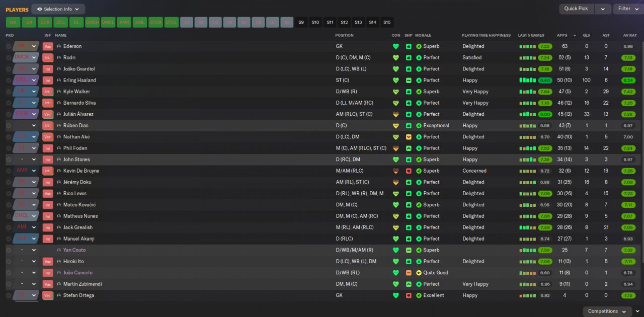Click Julián Álvarez's 8.00 last-five rating

click(x=545, y=114)
